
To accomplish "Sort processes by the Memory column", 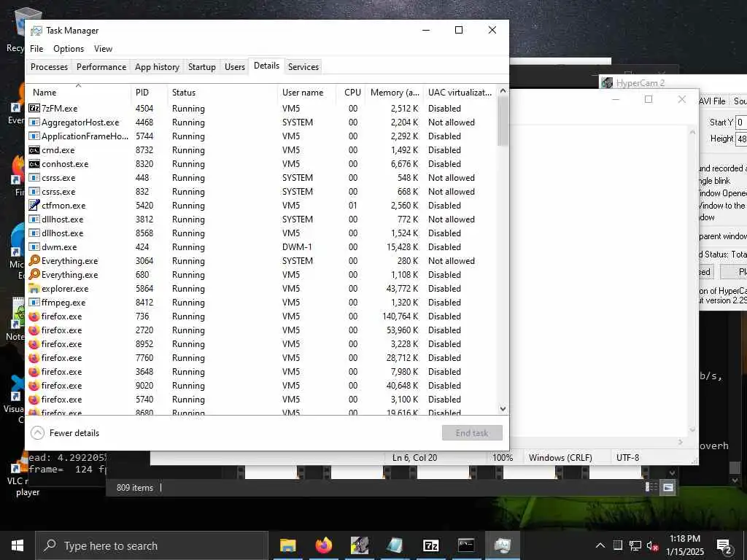I will (x=395, y=93).
